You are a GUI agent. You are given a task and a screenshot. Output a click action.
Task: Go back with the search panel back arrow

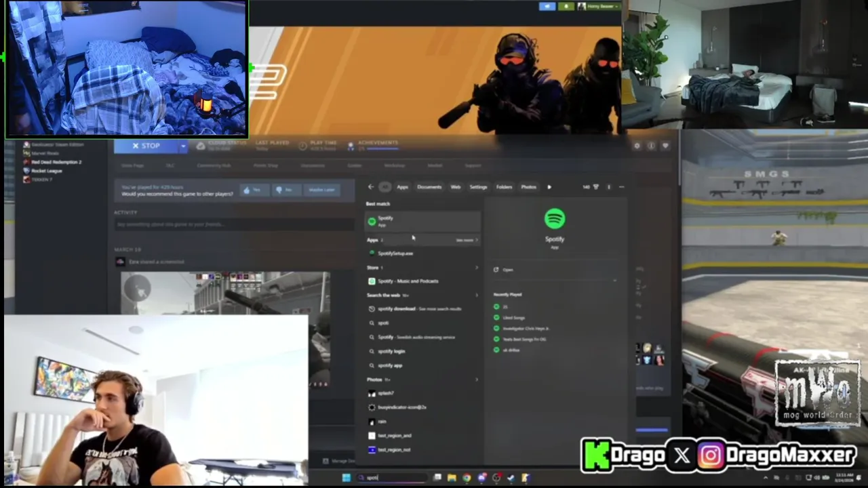(x=370, y=187)
